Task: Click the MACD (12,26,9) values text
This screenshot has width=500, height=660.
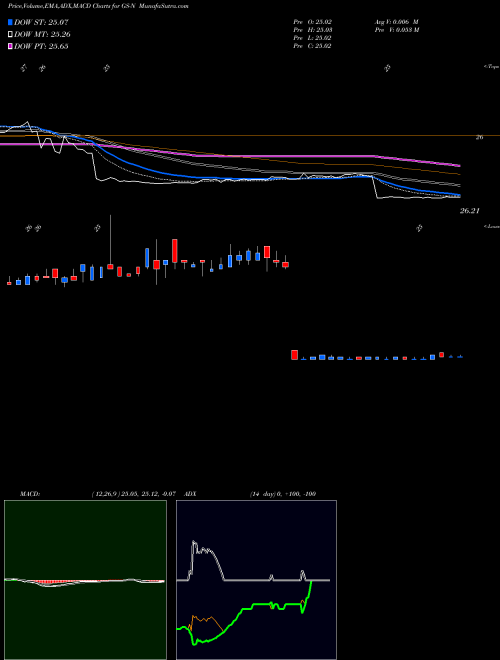Action: pos(133,494)
